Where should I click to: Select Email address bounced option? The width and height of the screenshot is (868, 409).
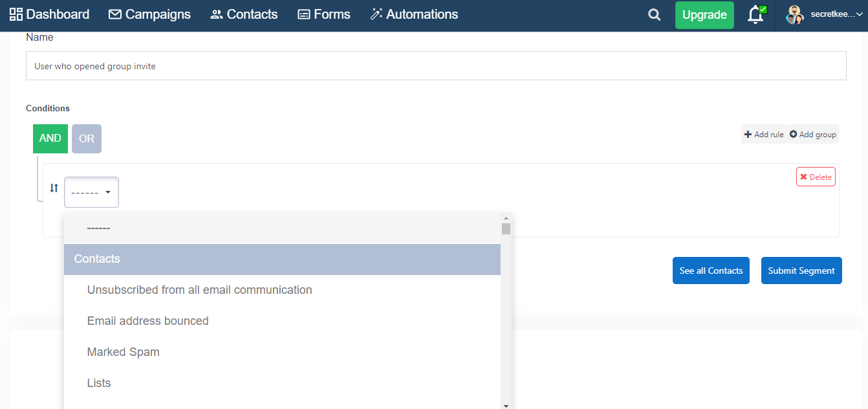[x=282, y=321]
